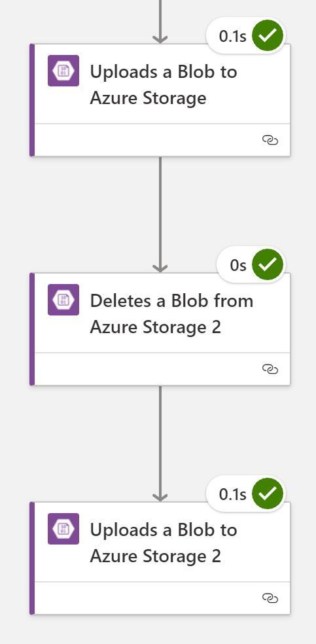Click incoming arrow above Uploads a Blob to Azure Storage
The height and width of the screenshot is (644, 316).
click(160, 22)
